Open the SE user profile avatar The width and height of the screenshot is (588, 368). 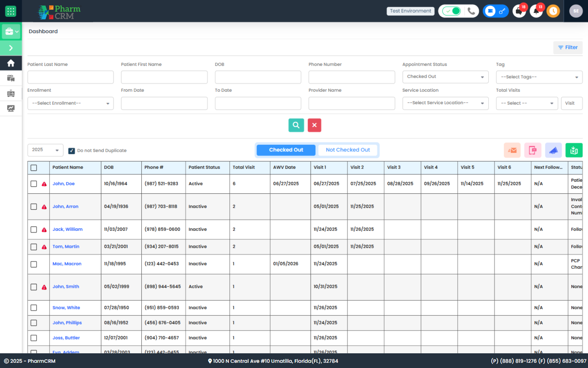[x=576, y=11]
